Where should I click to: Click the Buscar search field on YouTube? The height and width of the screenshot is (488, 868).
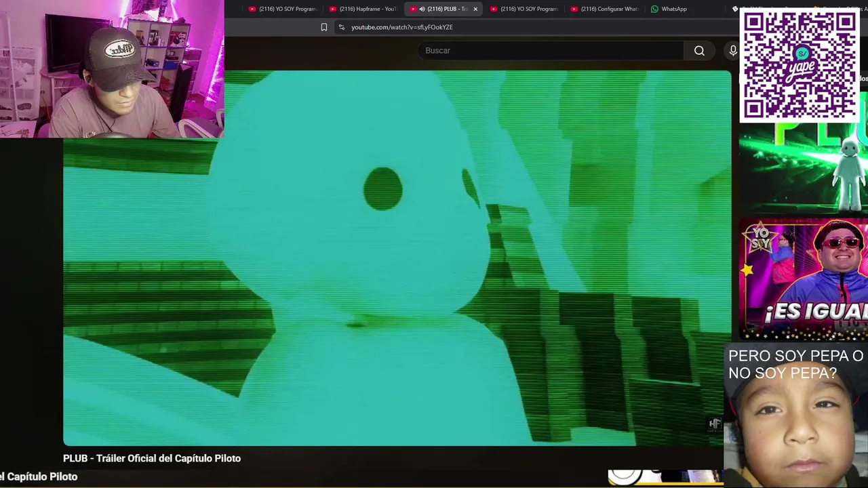click(x=551, y=51)
